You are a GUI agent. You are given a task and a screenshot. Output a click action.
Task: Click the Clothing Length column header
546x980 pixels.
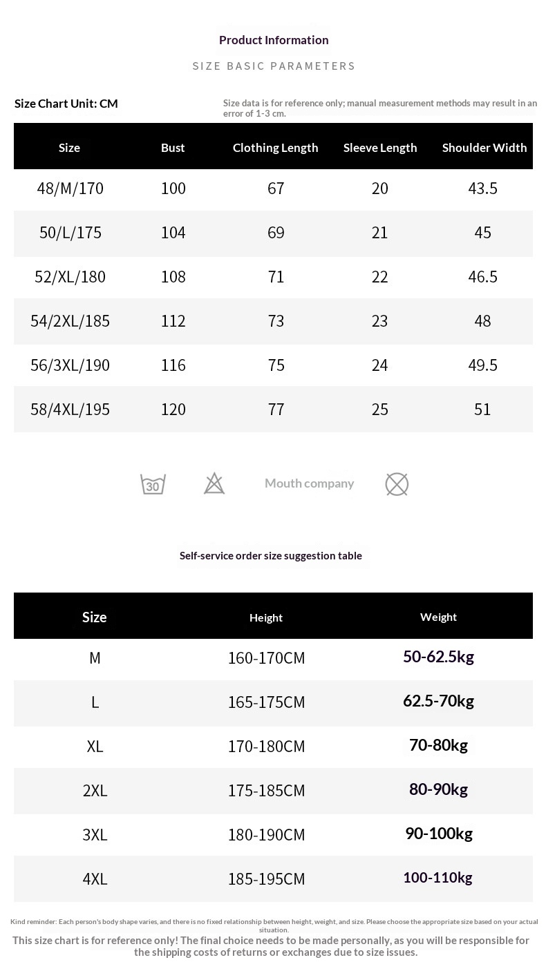click(x=275, y=148)
